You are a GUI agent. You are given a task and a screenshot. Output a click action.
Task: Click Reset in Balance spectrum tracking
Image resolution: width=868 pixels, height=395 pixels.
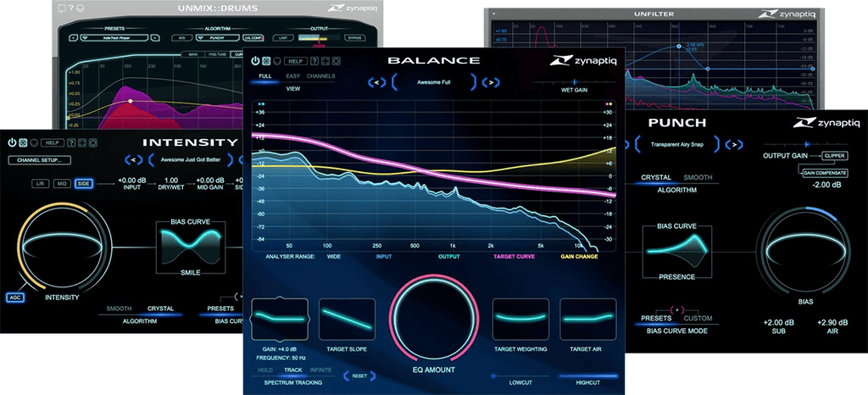tap(359, 376)
